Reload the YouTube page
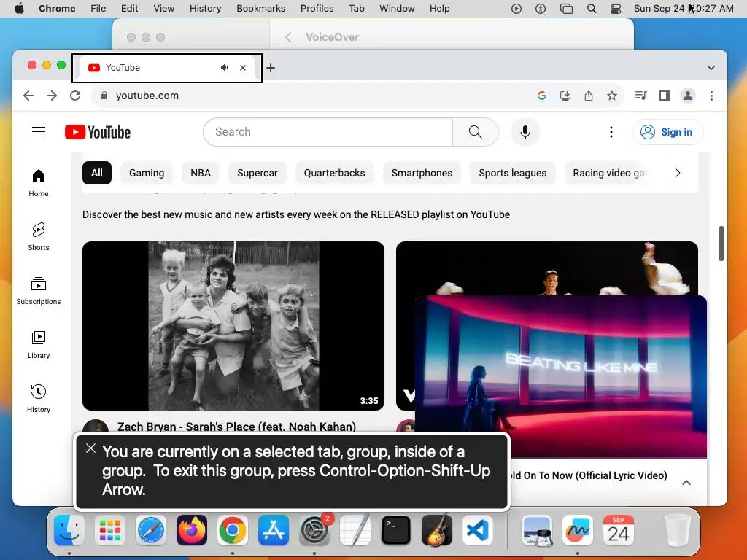747x560 pixels. [75, 96]
